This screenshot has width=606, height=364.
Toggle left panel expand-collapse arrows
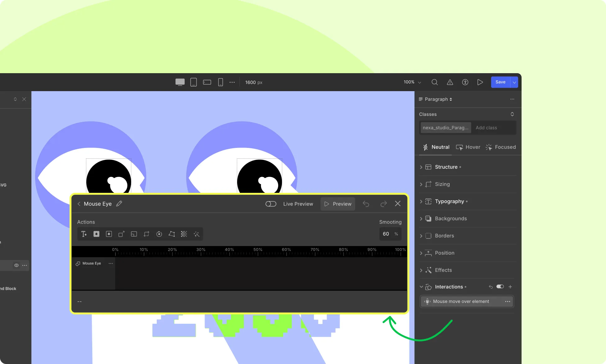click(15, 99)
